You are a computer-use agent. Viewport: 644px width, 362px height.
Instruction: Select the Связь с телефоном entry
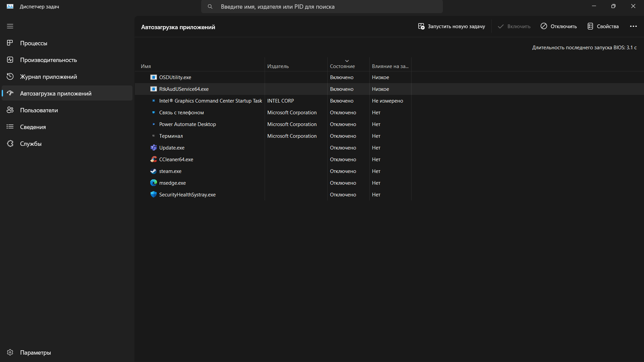click(181, 113)
